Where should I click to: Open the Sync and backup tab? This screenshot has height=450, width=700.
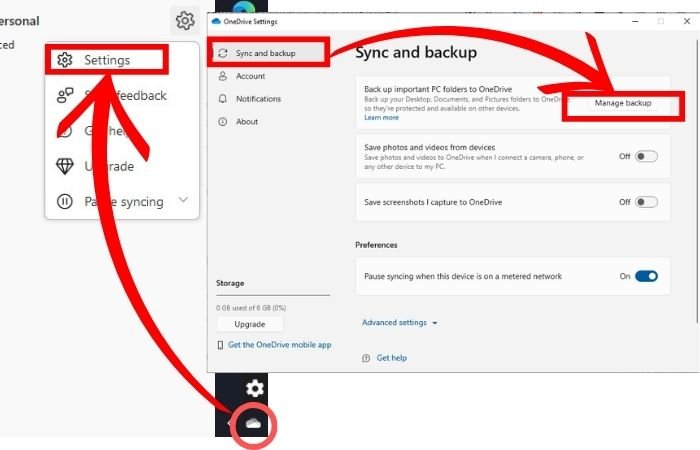(269, 53)
